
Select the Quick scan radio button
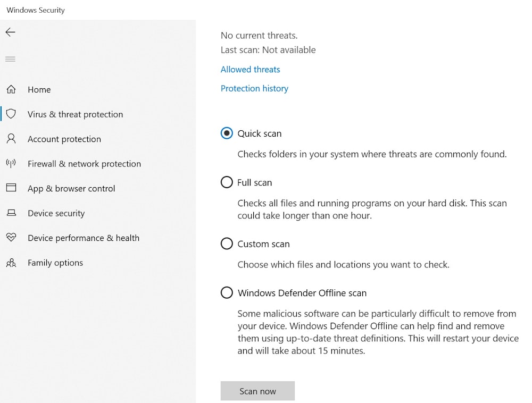click(227, 133)
